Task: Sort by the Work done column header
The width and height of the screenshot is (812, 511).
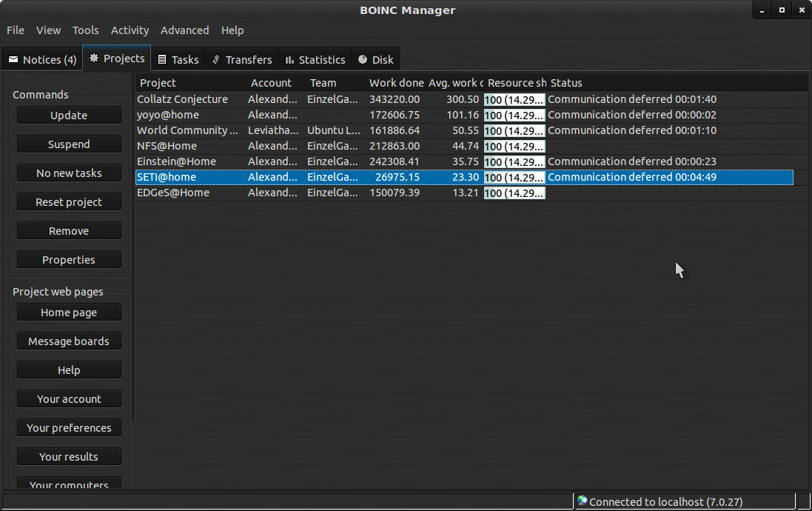Action: click(396, 83)
